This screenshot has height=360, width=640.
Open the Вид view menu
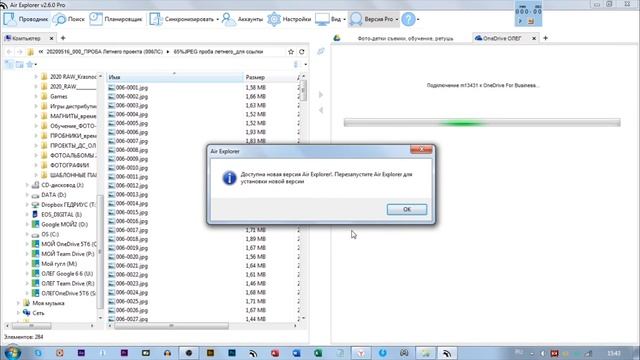[x=330, y=19]
